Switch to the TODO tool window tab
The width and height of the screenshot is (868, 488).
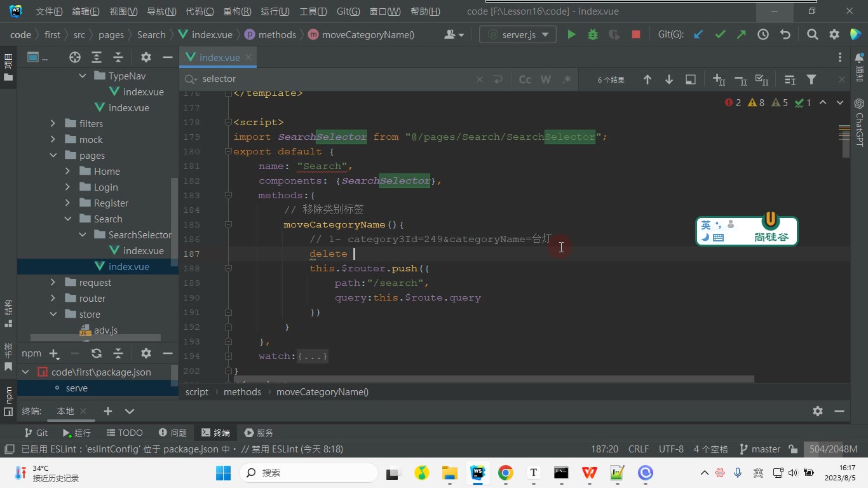(x=124, y=433)
